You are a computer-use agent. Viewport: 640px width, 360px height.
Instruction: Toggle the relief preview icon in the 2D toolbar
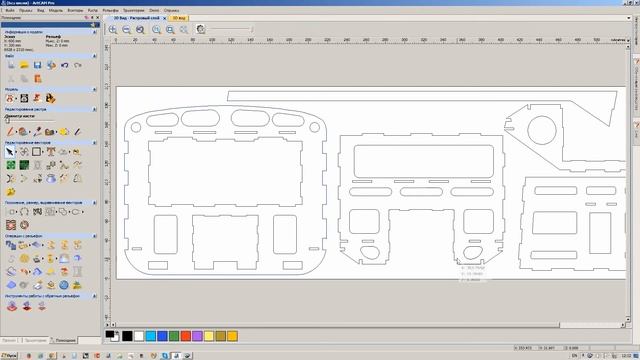[x=200, y=29]
